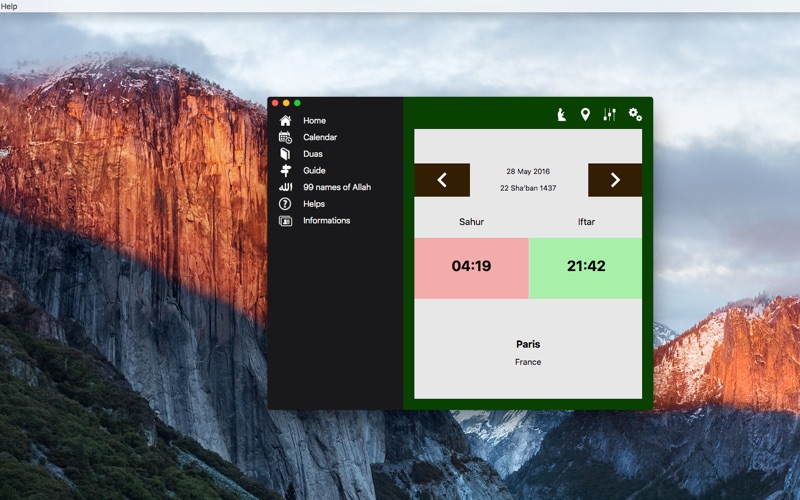The width and height of the screenshot is (800, 500).
Task: Select Guide in the sidebar
Action: pos(314,170)
